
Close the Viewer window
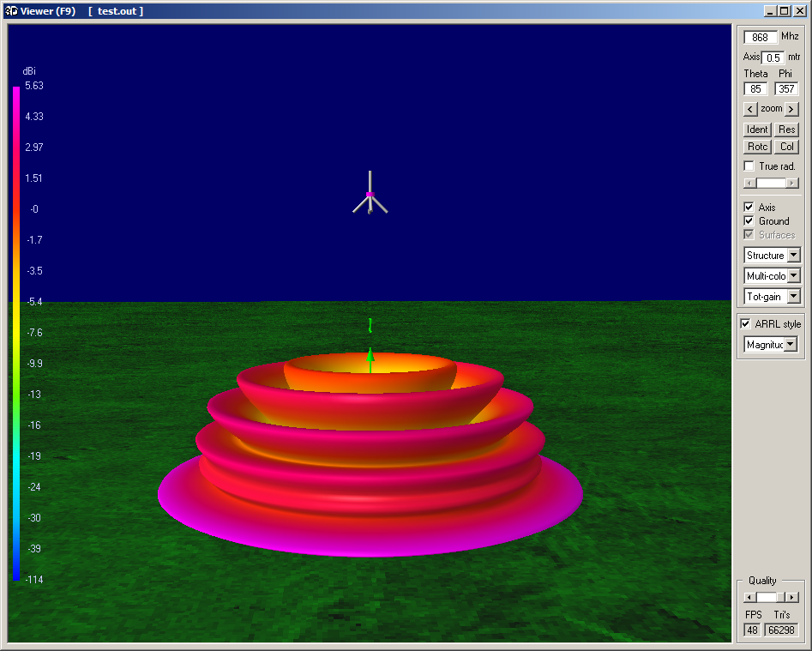800,11
